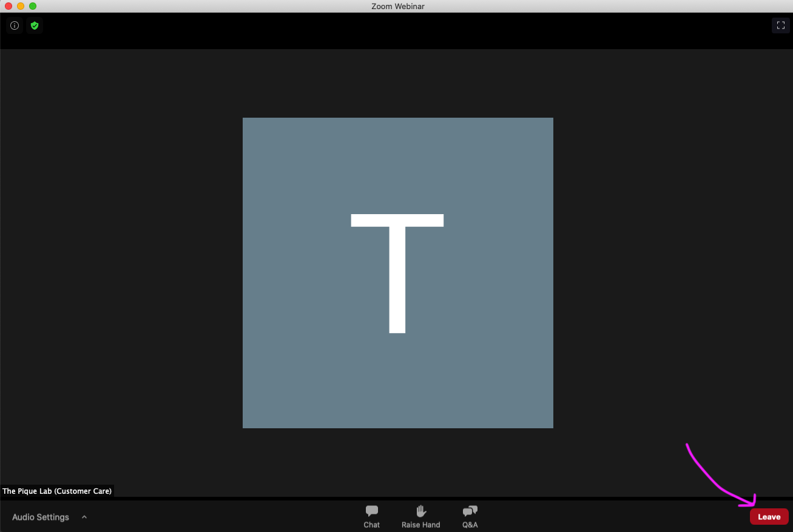This screenshot has width=793, height=532.
Task: Open Audio Settings
Action: pos(41,517)
